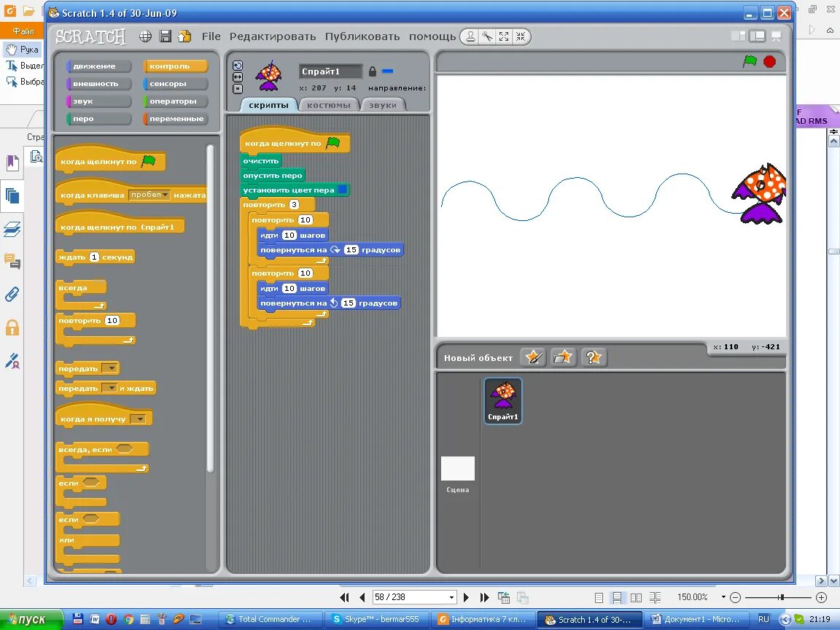
Task: Start the script with the green flag
Action: 750,61
